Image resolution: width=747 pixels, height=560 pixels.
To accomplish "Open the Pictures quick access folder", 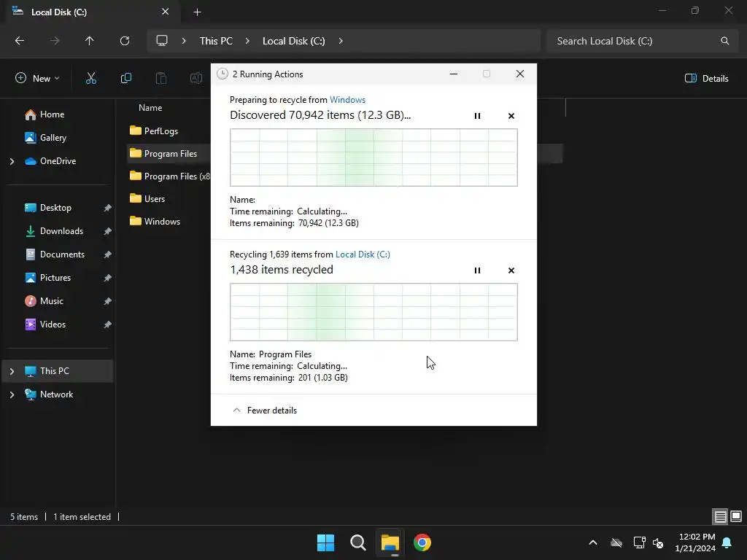I will (47, 278).
